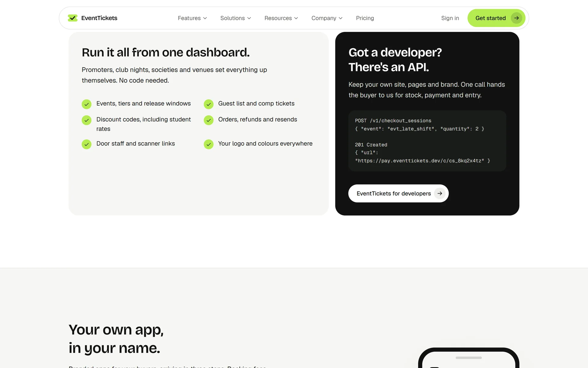The width and height of the screenshot is (588, 368).
Task: Click the Your own app heading
Action: point(116,339)
